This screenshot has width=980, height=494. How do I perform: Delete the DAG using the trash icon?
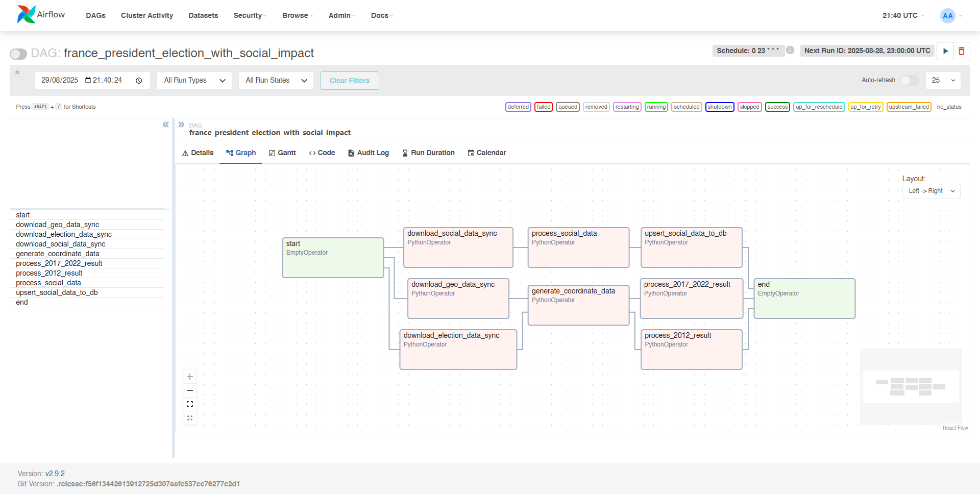(x=962, y=51)
